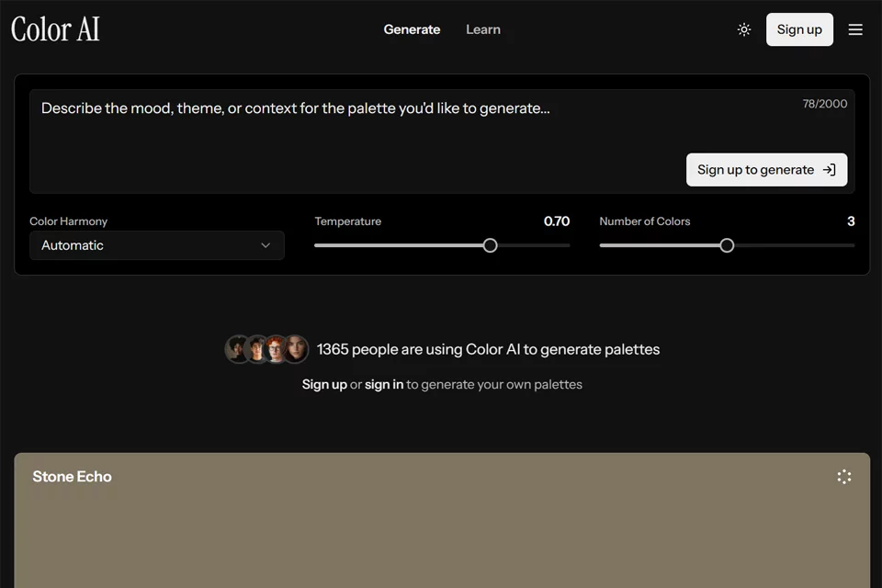The height and width of the screenshot is (588, 882).
Task: Click the chevron in Color Harmony box
Action: (x=266, y=245)
